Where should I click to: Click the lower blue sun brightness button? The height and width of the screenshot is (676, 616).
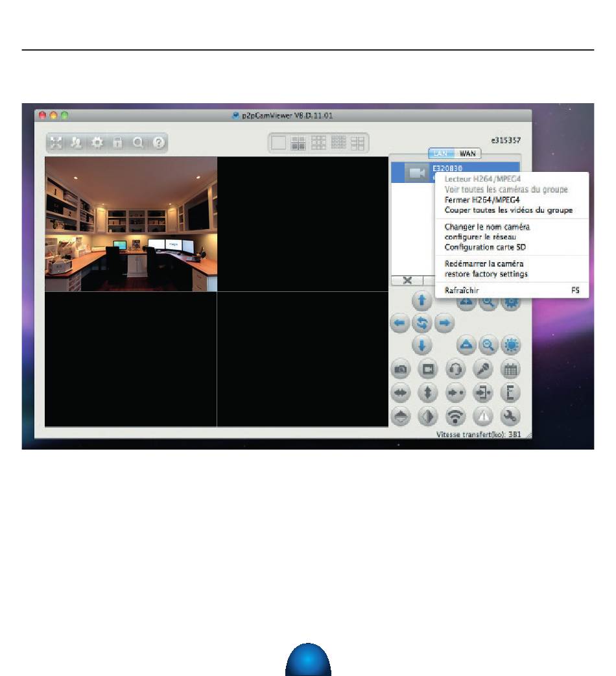click(x=511, y=345)
